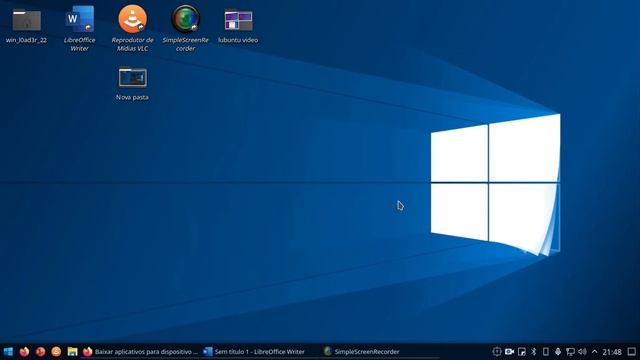Click the orange round pinned taskbar icon
640x360 pixels.
point(56,351)
